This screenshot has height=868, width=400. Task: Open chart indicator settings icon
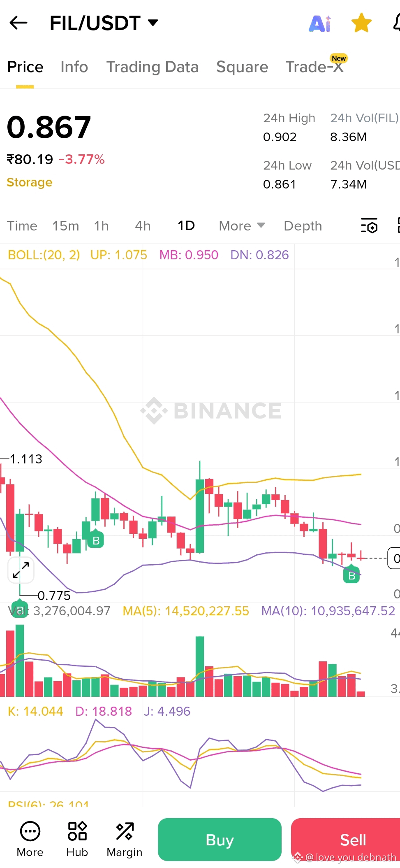click(x=369, y=226)
